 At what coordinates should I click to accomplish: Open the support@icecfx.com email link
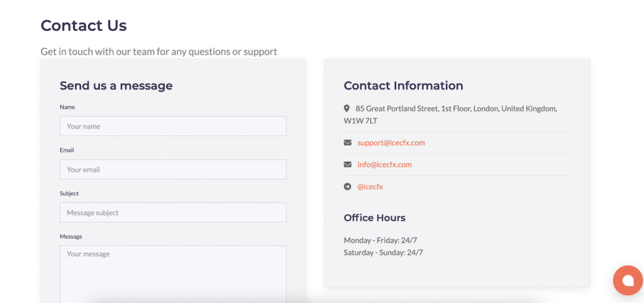pos(391,142)
